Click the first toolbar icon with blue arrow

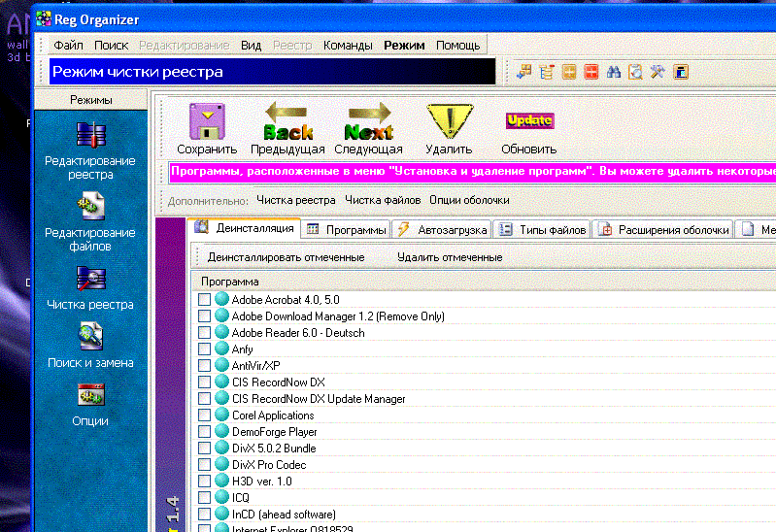click(524, 72)
